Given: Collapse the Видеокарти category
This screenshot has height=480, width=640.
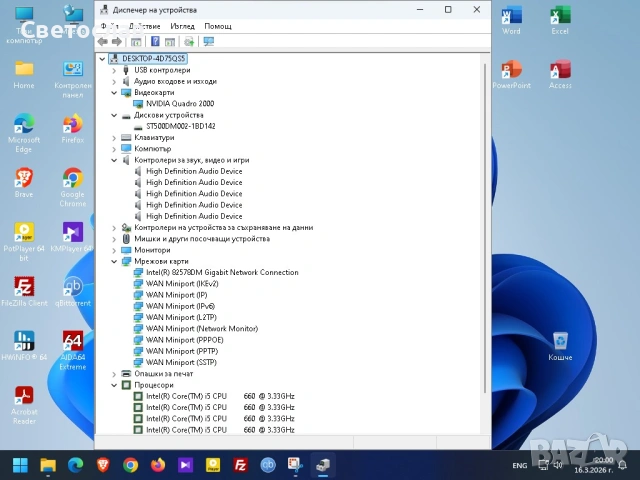Looking at the screenshot, I should coord(114,93).
